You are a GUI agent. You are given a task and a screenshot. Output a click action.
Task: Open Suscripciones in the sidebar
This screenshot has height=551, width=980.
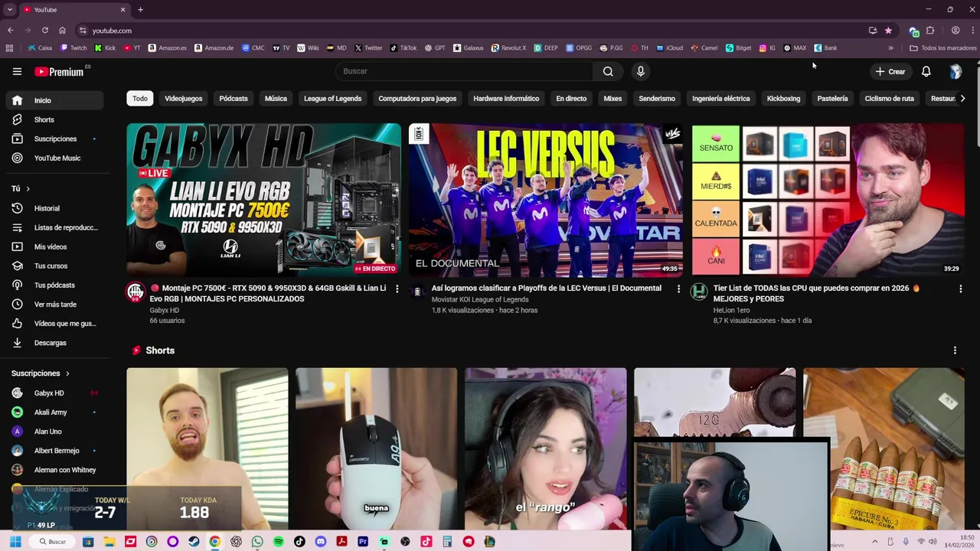tap(54, 139)
